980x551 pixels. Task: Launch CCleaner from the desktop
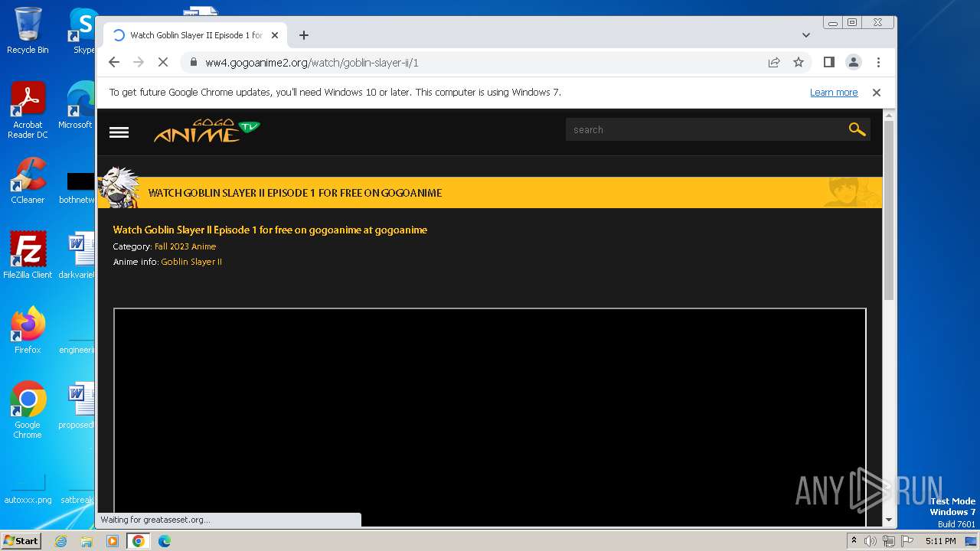[x=28, y=181]
